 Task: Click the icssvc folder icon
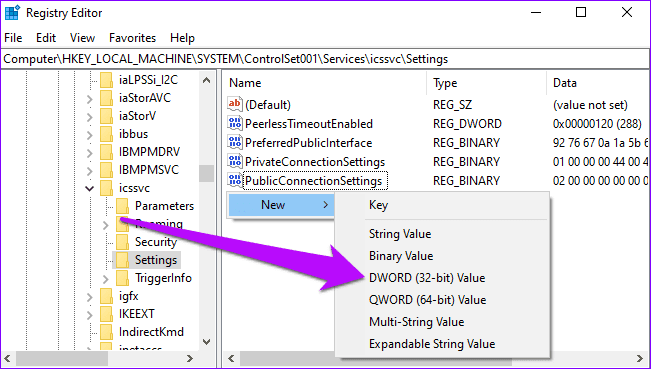[x=106, y=188]
